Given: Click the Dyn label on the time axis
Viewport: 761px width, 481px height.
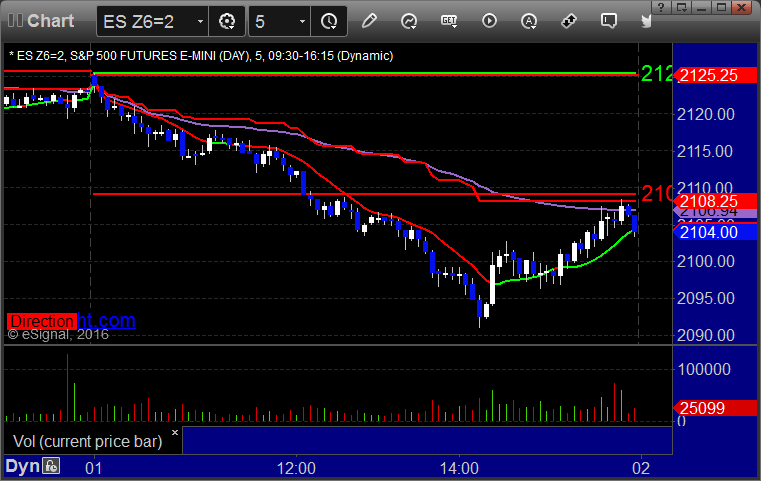Looking at the screenshot, I should [22, 466].
